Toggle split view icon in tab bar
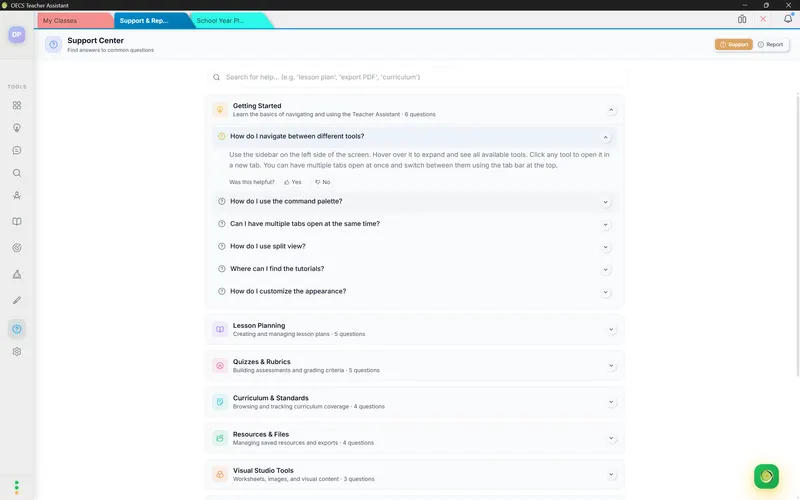800x500 pixels. click(x=742, y=19)
